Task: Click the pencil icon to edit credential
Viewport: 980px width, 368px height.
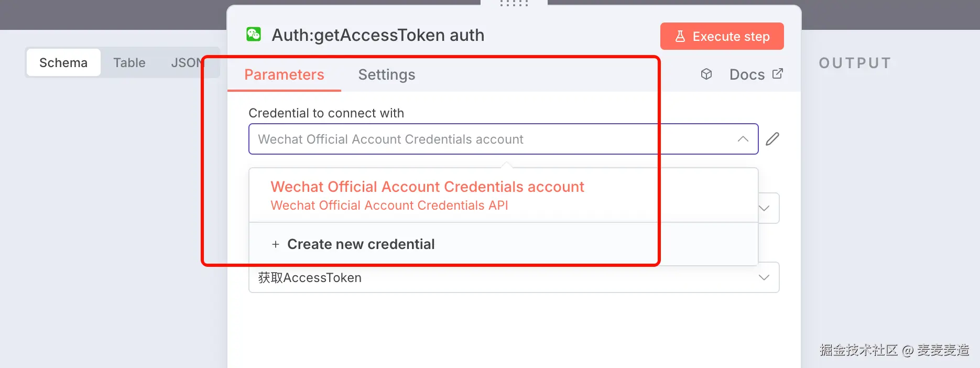Action: pyautogui.click(x=772, y=139)
